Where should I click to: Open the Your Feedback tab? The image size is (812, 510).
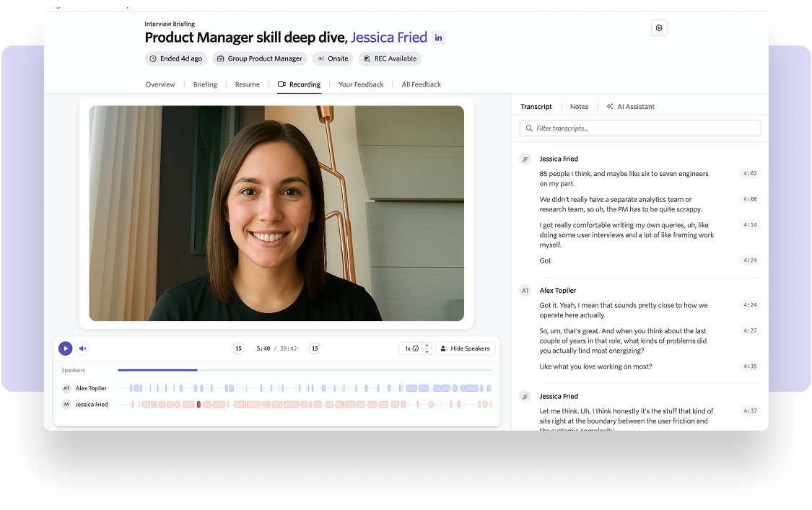[x=361, y=84]
